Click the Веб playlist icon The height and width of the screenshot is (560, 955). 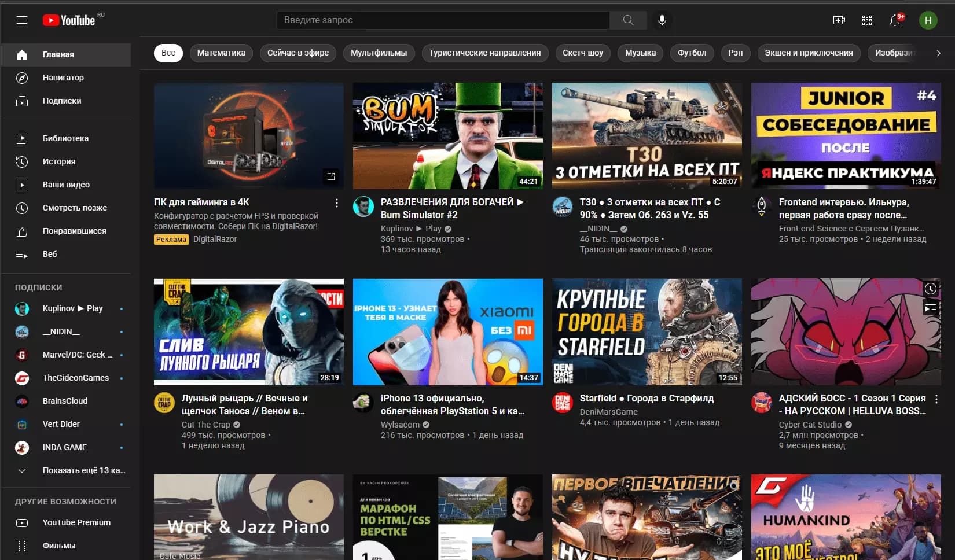point(22,255)
